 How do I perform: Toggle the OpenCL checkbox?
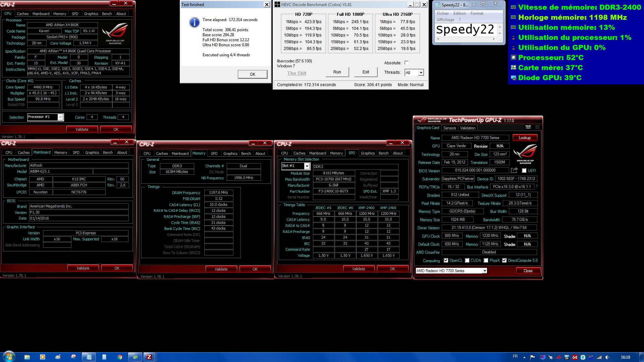pyautogui.click(x=446, y=260)
